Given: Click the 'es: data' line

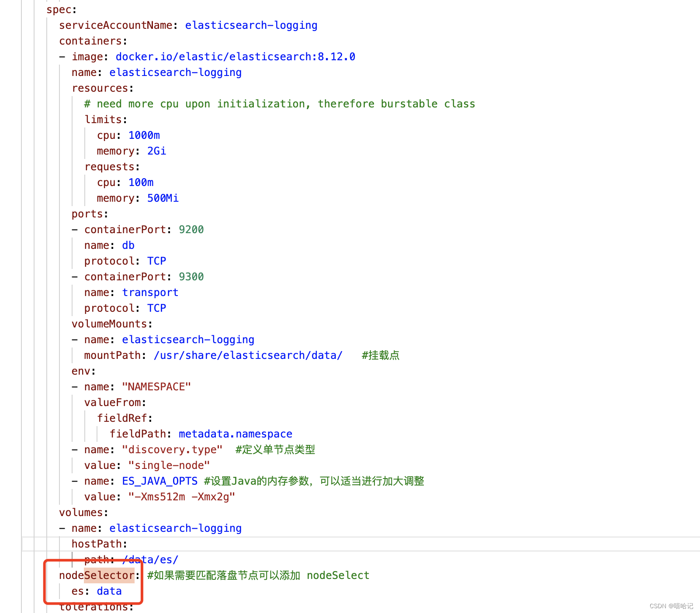Looking at the screenshot, I should pyautogui.click(x=97, y=591).
